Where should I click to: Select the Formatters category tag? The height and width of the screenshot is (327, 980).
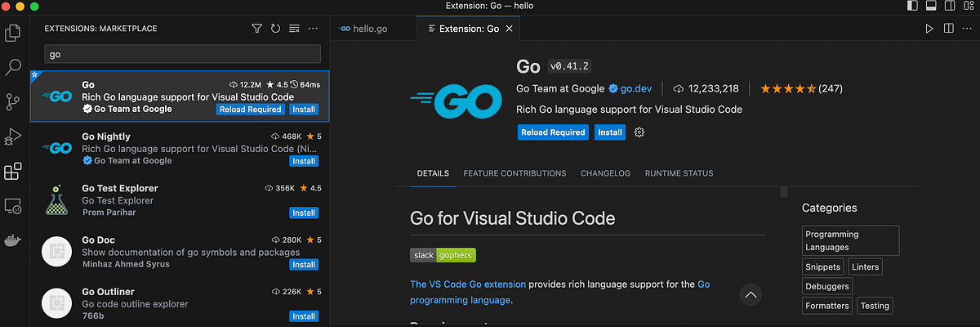[827, 306]
